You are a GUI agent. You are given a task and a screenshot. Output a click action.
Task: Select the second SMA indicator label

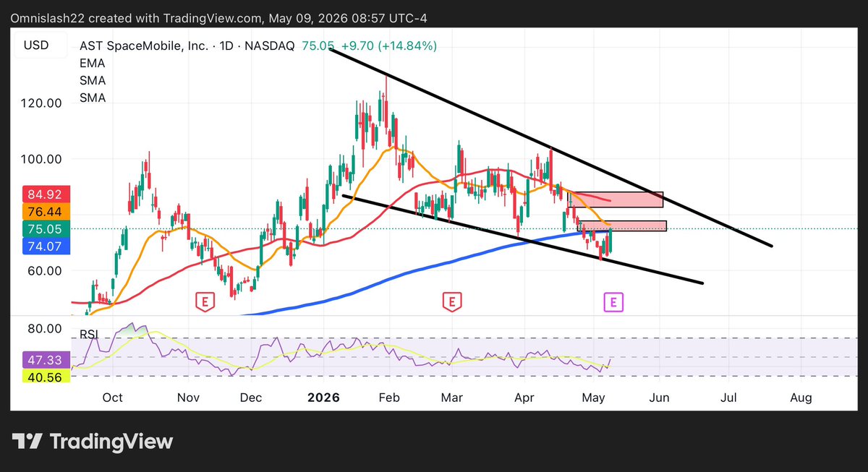click(93, 98)
